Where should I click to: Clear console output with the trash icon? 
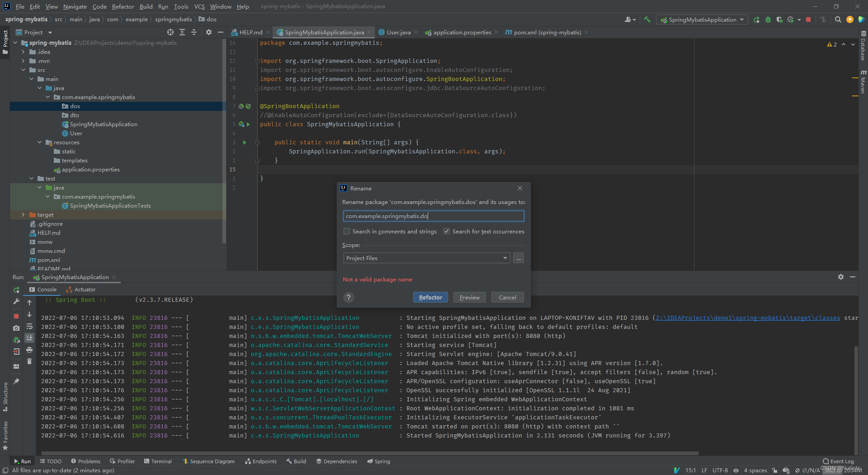click(29, 361)
